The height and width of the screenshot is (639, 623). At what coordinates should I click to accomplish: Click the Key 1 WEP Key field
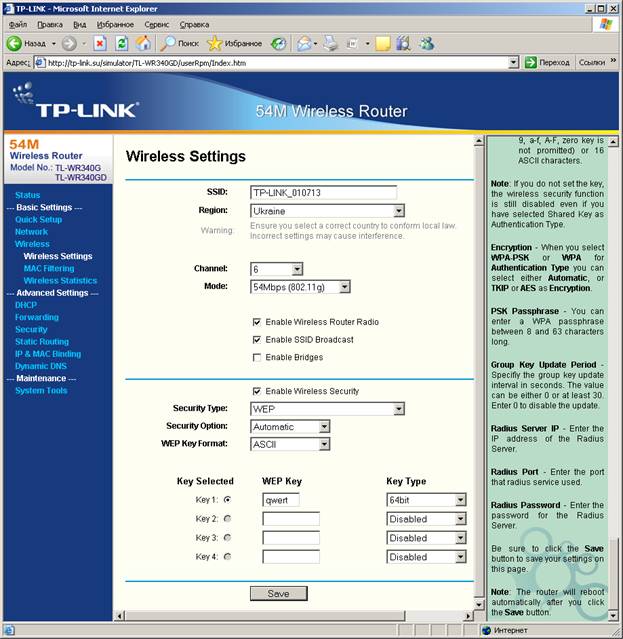point(281,500)
